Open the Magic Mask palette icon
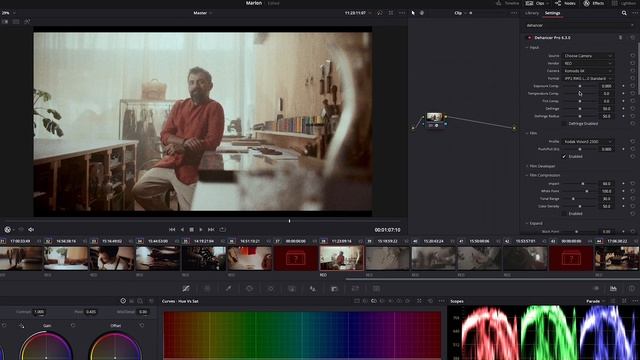 pyautogui.click(x=291, y=289)
